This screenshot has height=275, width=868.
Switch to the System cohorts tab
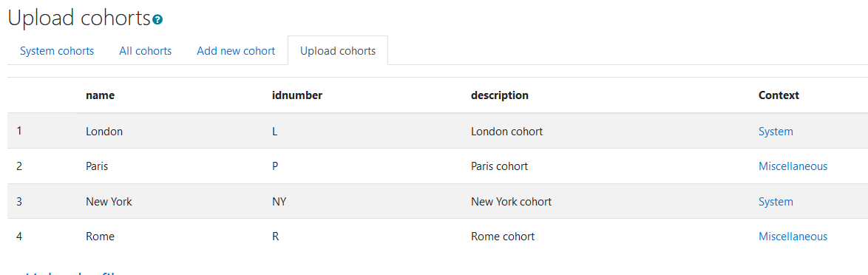(57, 51)
